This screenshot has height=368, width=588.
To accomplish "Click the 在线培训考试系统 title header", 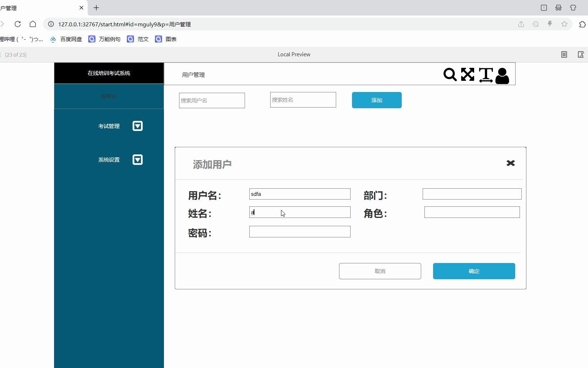I will [109, 73].
